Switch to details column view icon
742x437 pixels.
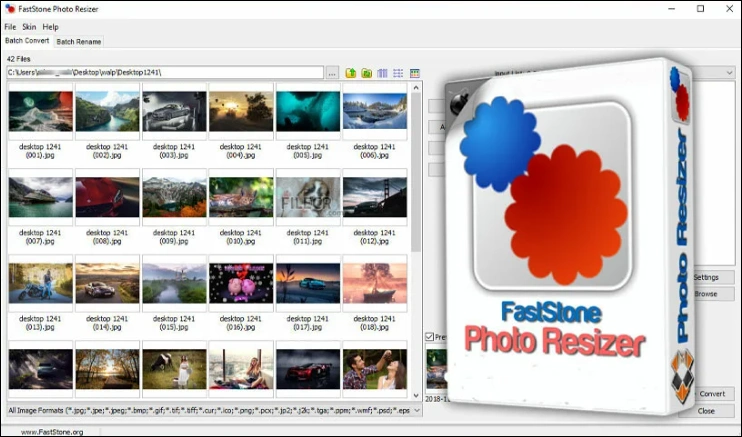[382, 73]
